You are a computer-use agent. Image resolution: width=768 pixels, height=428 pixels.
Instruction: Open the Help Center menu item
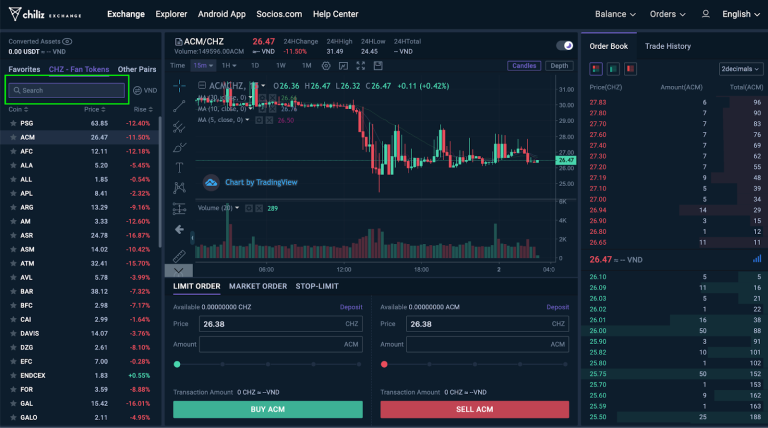pyautogui.click(x=336, y=14)
